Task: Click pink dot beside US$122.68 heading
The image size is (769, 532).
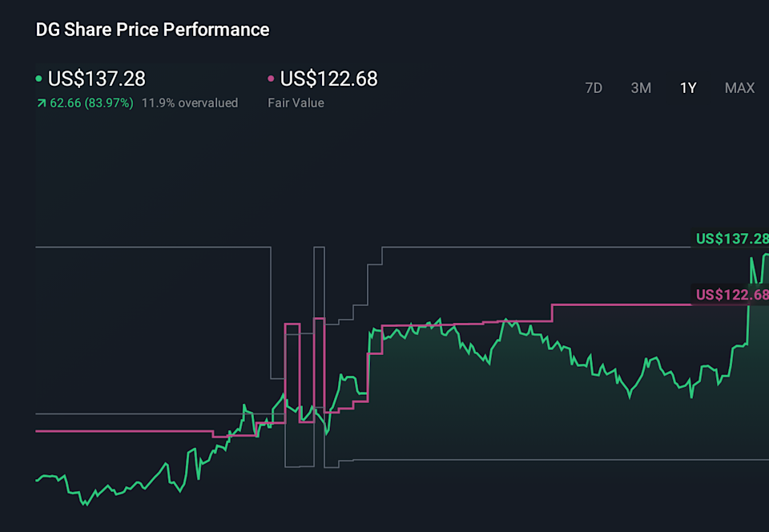Action: click(x=271, y=79)
